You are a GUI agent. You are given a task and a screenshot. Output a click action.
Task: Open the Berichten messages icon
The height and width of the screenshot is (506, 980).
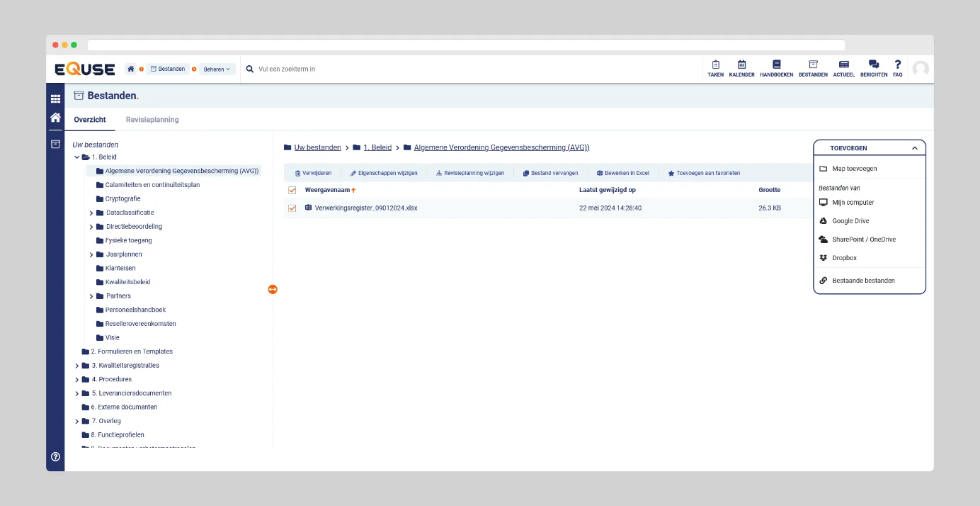click(x=873, y=68)
